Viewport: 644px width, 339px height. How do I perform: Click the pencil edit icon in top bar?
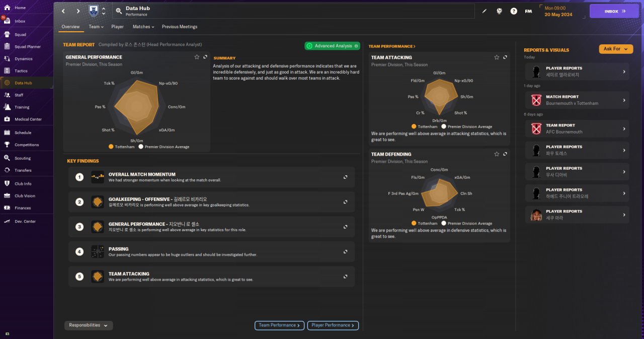point(485,11)
